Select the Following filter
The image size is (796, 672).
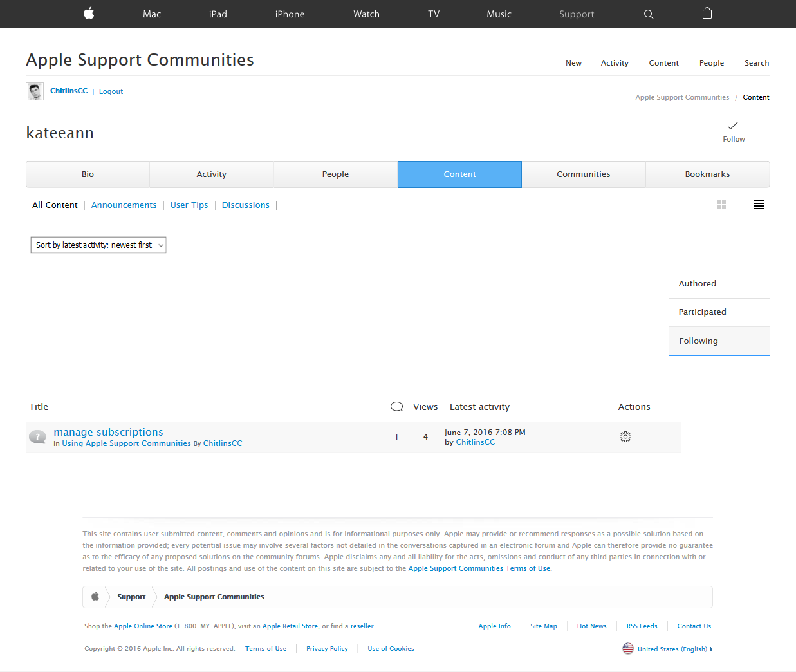tap(719, 341)
